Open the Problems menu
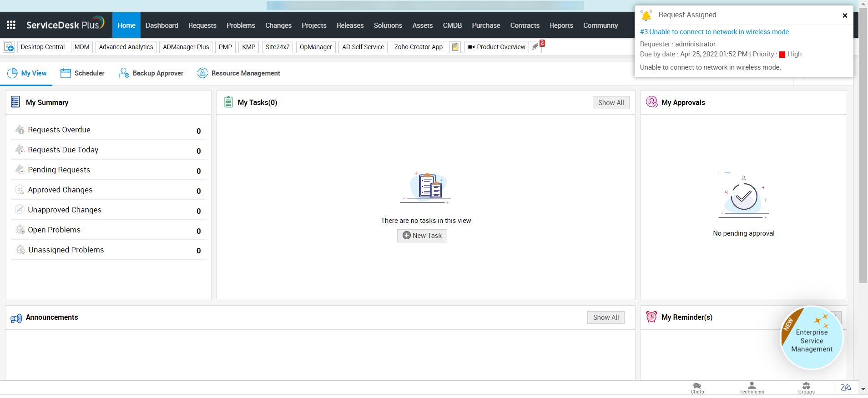The image size is (868, 398). click(x=241, y=25)
